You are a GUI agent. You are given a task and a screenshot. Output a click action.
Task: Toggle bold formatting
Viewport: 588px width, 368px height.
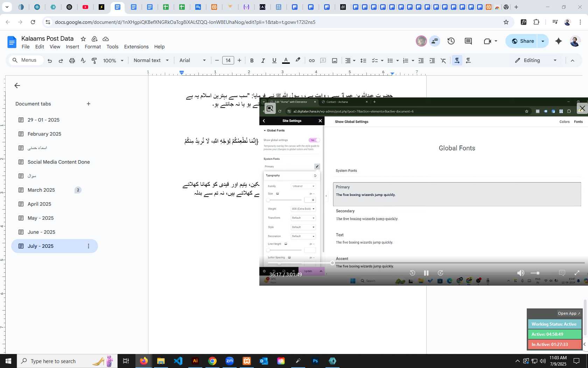252,61
